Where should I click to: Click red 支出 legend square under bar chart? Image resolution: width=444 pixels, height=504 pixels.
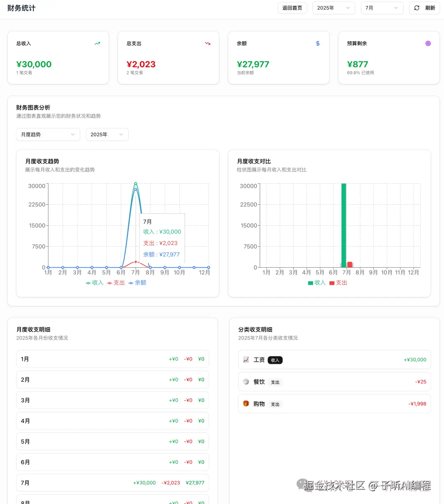click(x=332, y=283)
